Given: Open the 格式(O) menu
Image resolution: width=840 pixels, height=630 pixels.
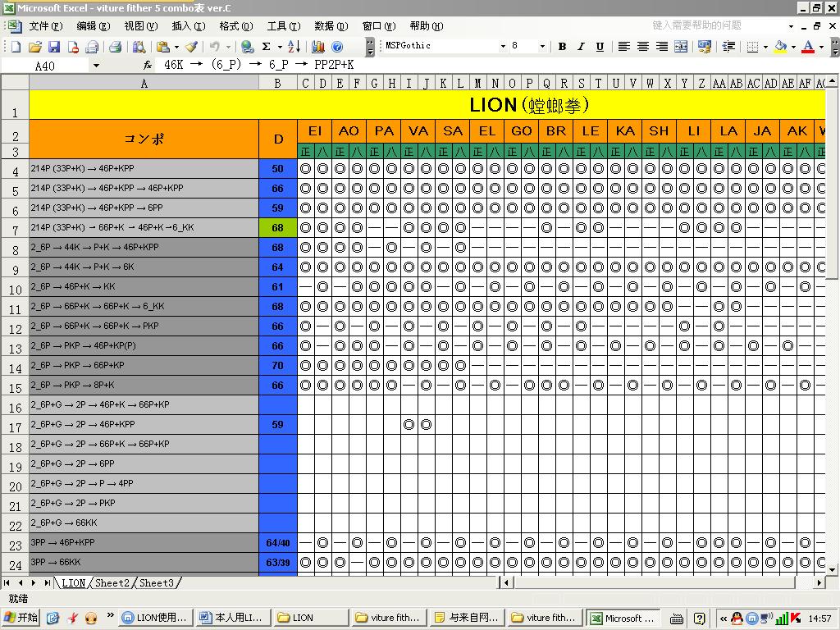Looking at the screenshot, I should click(235, 26).
